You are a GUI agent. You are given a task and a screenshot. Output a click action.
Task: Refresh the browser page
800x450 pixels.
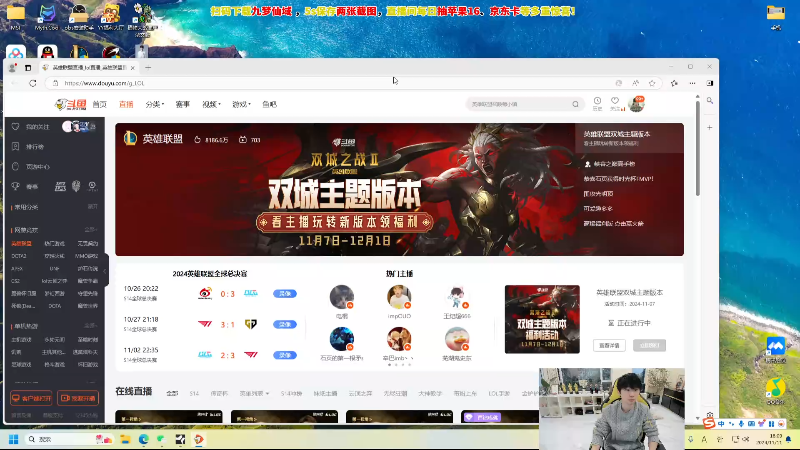(x=33, y=83)
